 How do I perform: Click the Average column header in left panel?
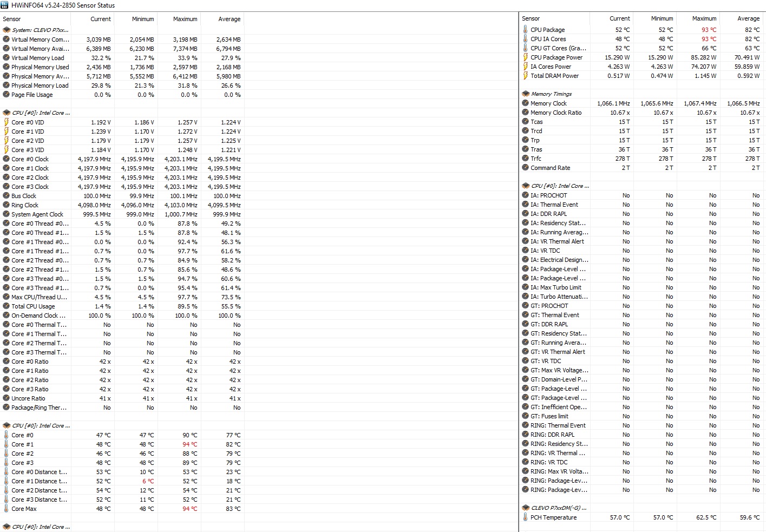[230, 19]
